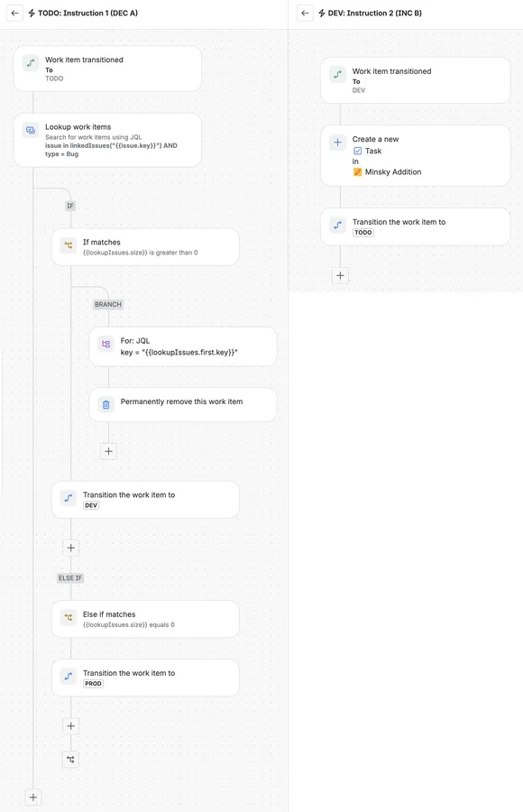Screen dimensions: 523x812
Task: Open the Transition work item to PROD step
Action: coord(145,678)
